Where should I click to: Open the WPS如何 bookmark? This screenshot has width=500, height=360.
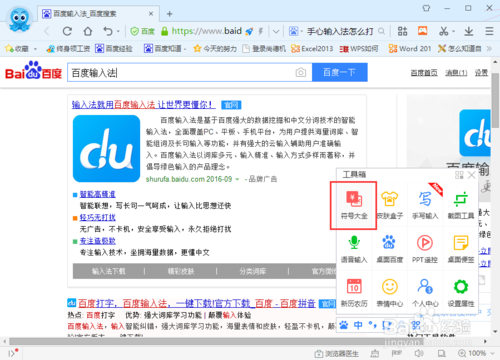tap(359, 49)
